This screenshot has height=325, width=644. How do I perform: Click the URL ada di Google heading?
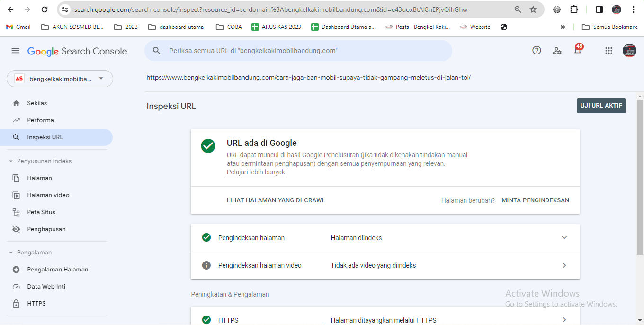pos(262,143)
